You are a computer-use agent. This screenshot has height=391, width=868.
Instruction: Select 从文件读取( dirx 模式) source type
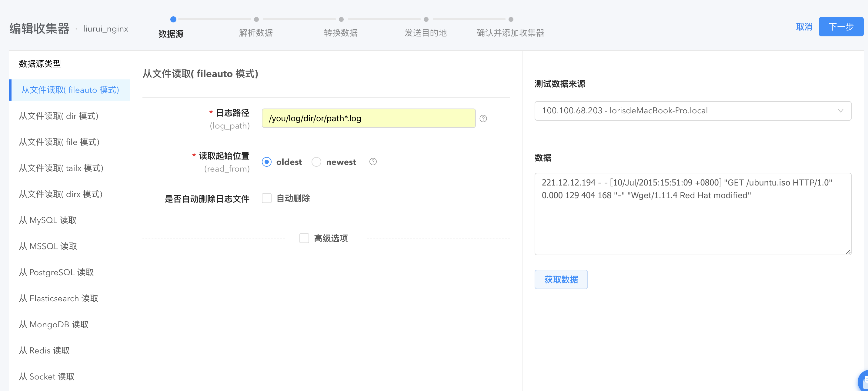(x=69, y=194)
